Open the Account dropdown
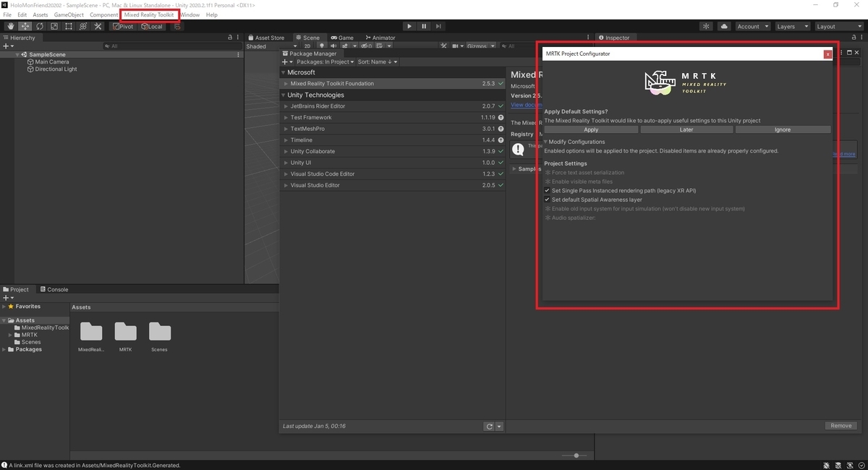The height and width of the screenshot is (470, 868). coord(752,26)
